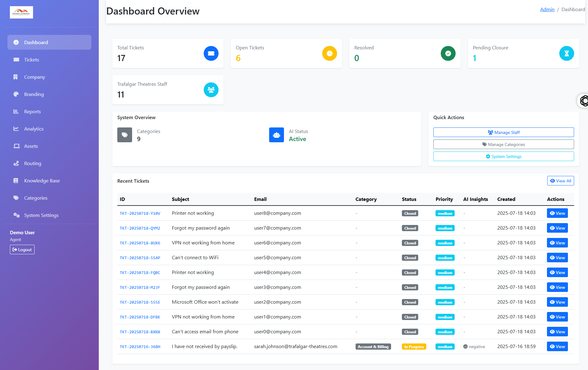588x370 pixels.
Task: Click System Settings quick action button
Action: pyautogui.click(x=503, y=156)
